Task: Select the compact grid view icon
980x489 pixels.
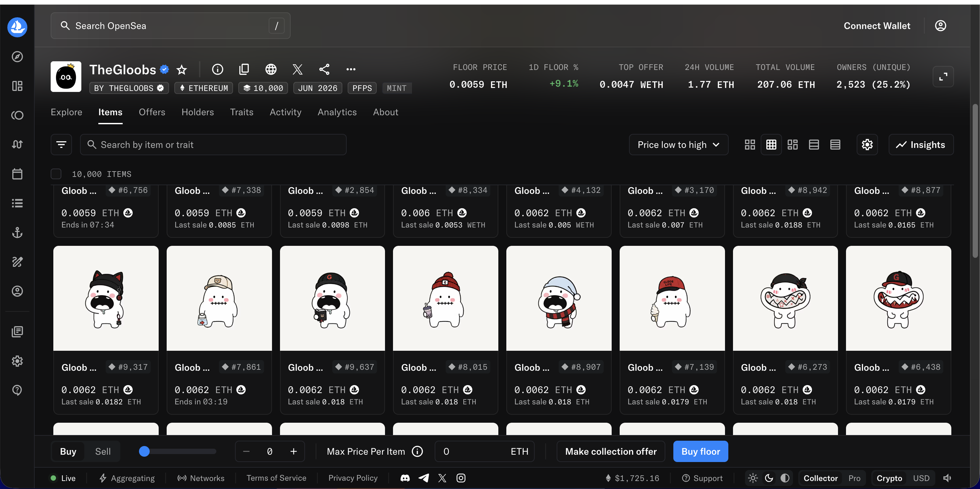Action: pos(771,145)
